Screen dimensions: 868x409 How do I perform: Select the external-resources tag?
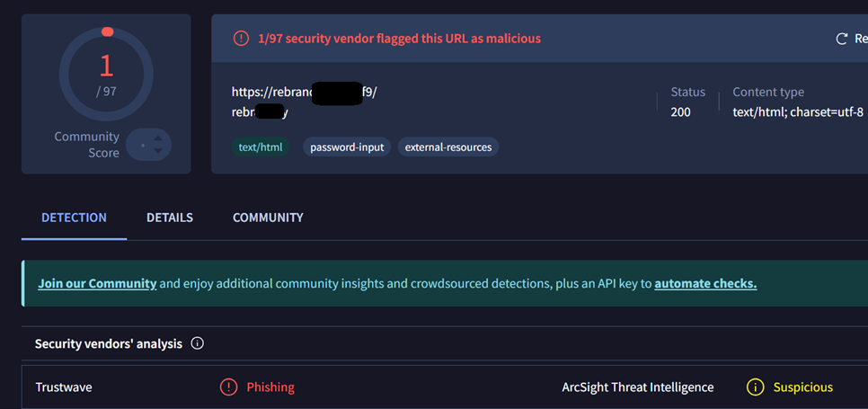[x=448, y=147]
